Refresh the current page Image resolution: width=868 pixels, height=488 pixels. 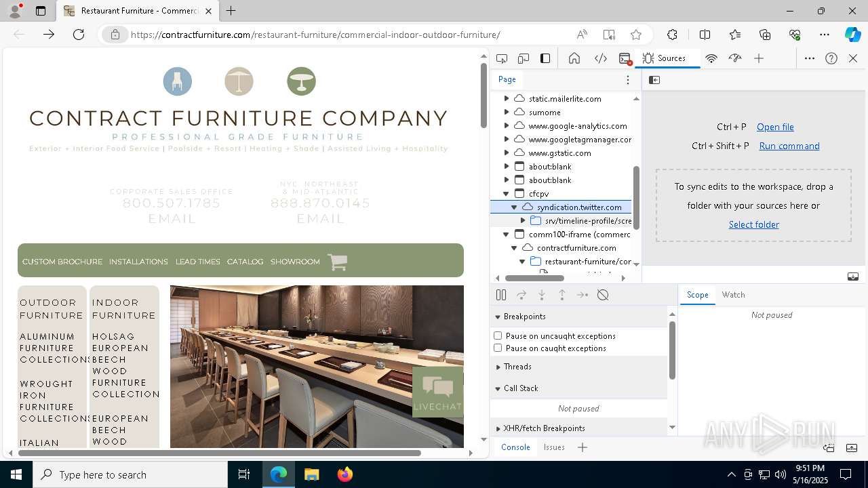coord(79,35)
